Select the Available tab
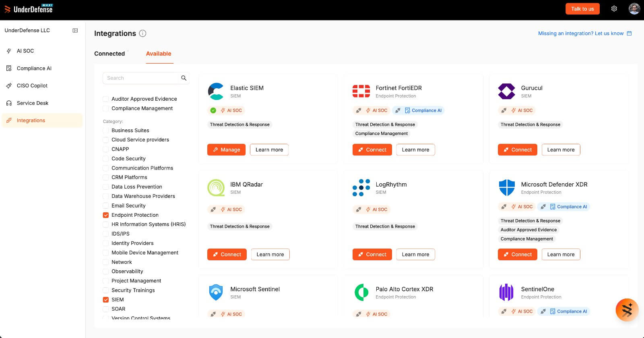The height and width of the screenshot is (338, 644). click(x=159, y=54)
